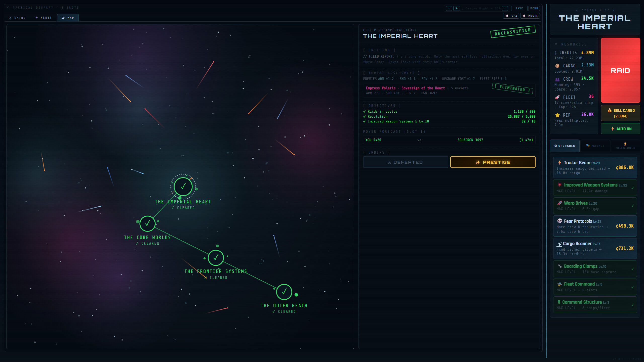The height and width of the screenshot is (362, 644).
Task: Buy Fear Protocols upgrade for 499.3K
Action: (x=595, y=226)
